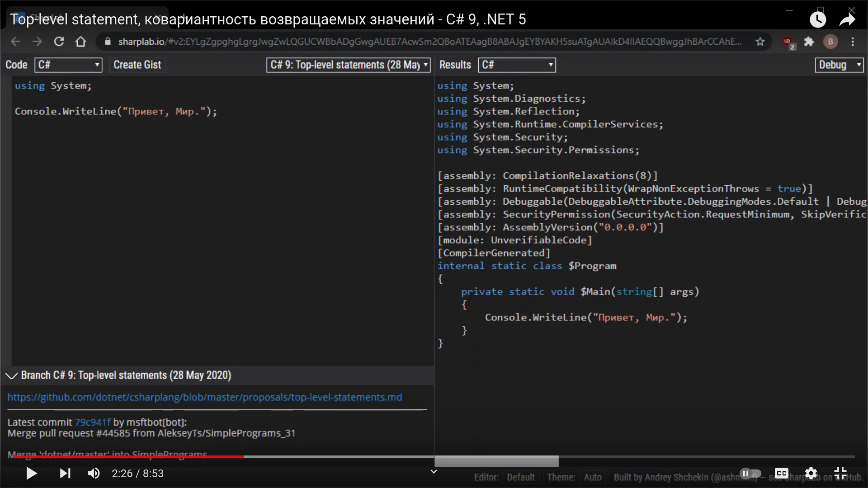The height and width of the screenshot is (488, 868).
Task: Skip to the next video
Action: click(x=65, y=473)
